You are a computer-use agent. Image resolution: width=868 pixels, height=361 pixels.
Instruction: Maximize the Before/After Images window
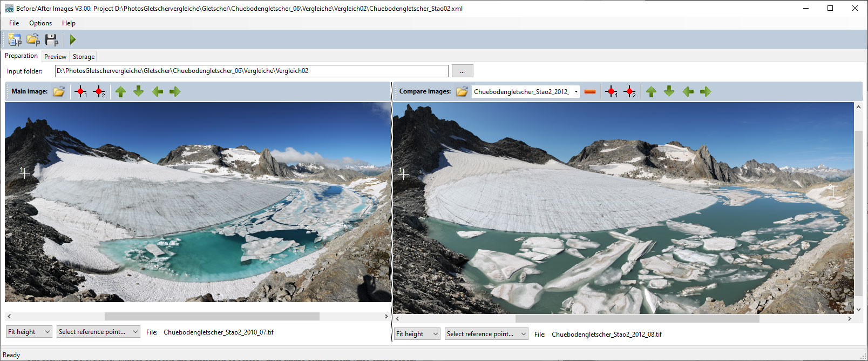pyautogui.click(x=830, y=8)
